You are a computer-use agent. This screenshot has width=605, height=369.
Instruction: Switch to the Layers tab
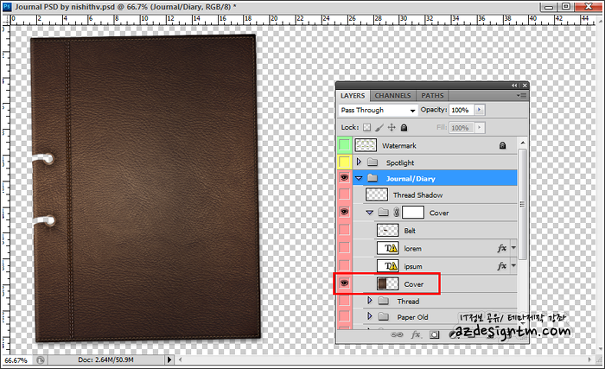[352, 95]
